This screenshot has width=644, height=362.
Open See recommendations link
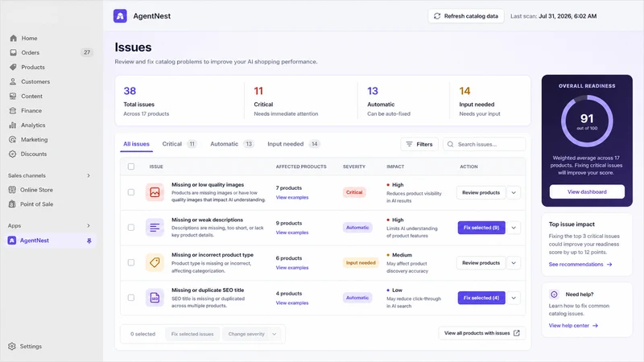(x=580, y=265)
